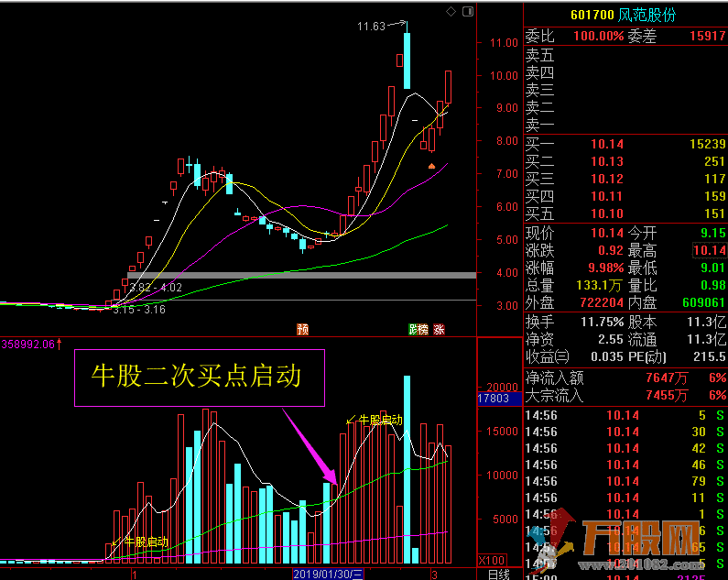The width and height of the screenshot is (728, 580).
Task: Toggle the side panel layout icon
Action: (x=468, y=12)
